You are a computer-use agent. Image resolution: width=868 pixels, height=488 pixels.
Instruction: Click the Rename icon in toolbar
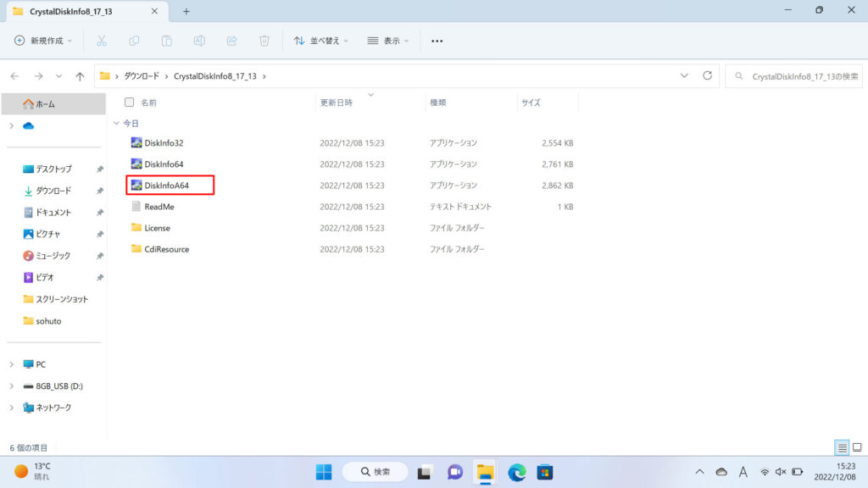pyautogui.click(x=199, y=41)
